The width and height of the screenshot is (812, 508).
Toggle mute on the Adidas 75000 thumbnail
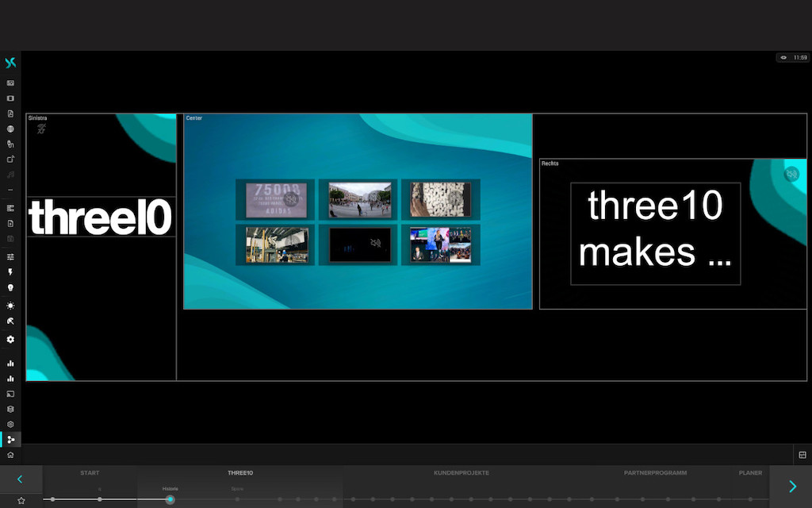click(x=291, y=199)
